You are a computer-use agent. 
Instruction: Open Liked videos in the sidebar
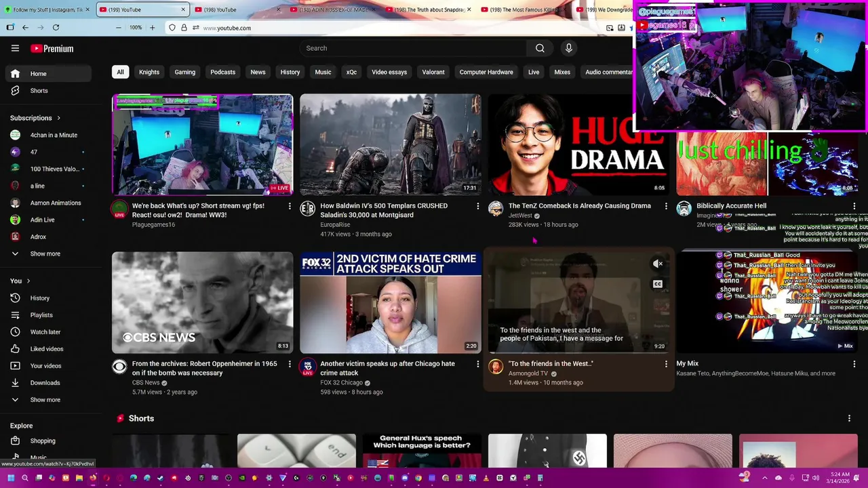48,349
